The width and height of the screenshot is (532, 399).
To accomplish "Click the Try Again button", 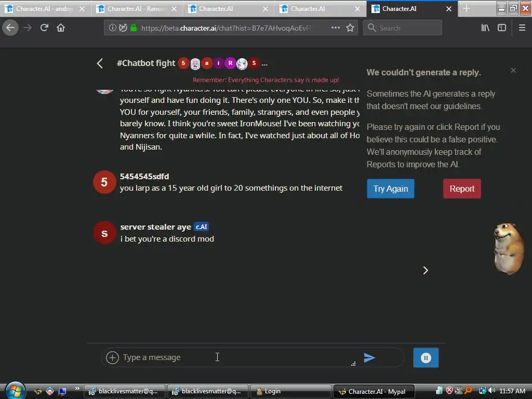I will coord(391,189).
